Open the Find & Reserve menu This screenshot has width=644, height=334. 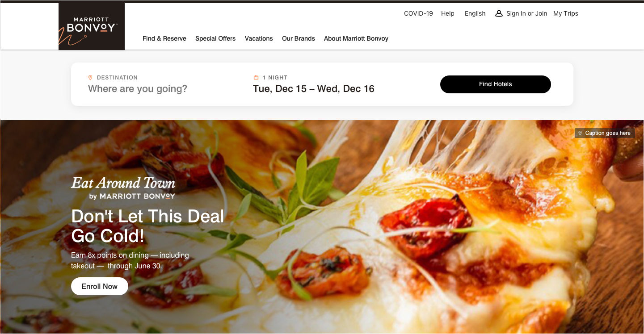pyautogui.click(x=164, y=38)
